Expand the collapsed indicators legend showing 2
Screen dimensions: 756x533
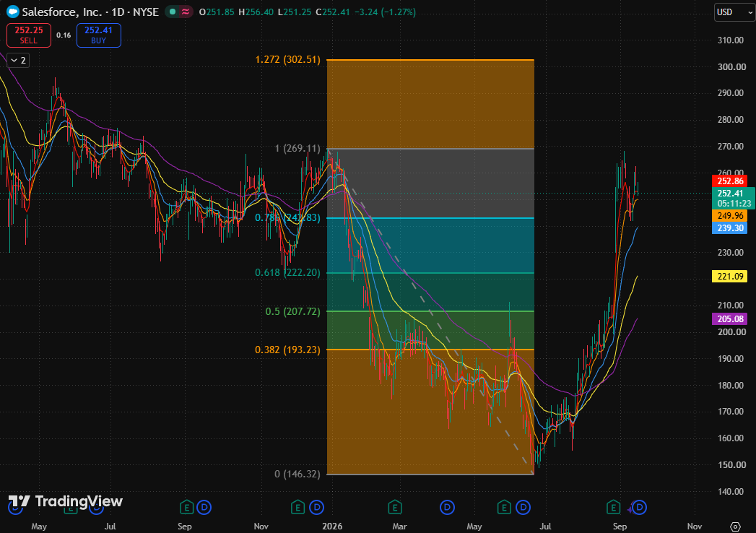click(18, 60)
